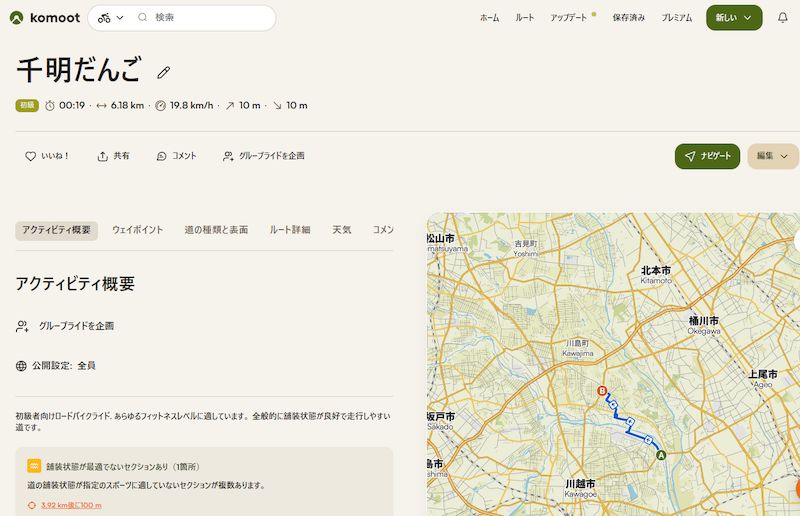Click the 6.18 km distance value
The height and width of the screenshot is (516, 800).
pos(127,106)
